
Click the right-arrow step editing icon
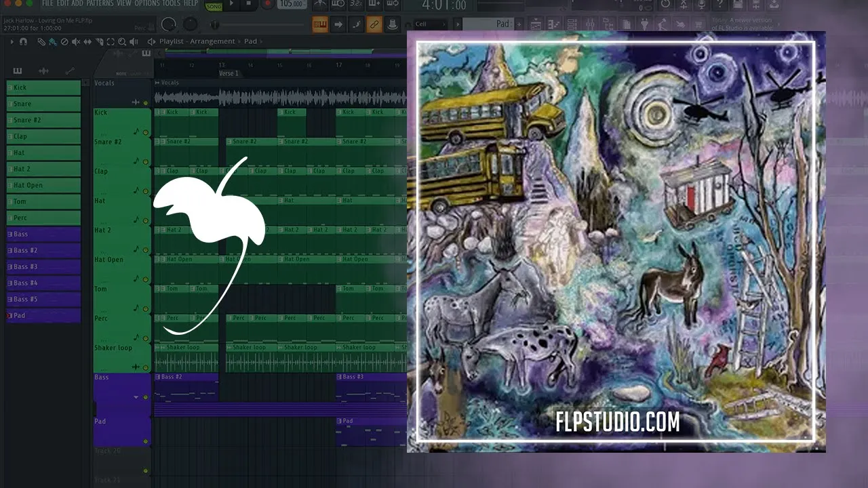pyautogui.click(x=338, y=25)
